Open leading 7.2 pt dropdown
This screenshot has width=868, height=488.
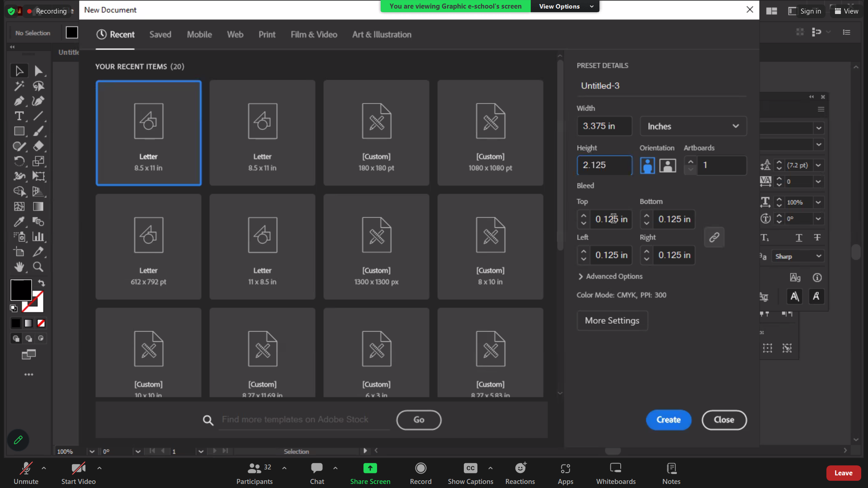coord(818,165)
